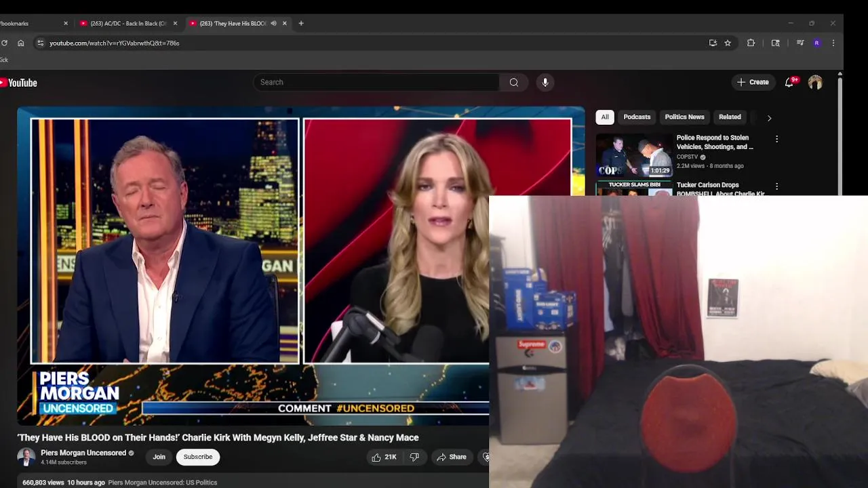Close the AC/DC Back In Black tab

click(x=175, y=23)
